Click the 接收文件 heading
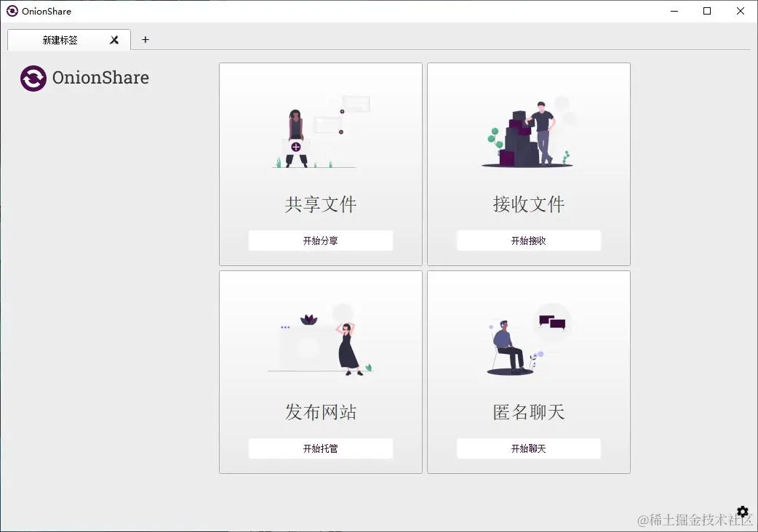Screen dimensions: 758x532 [x=529, y=204]
